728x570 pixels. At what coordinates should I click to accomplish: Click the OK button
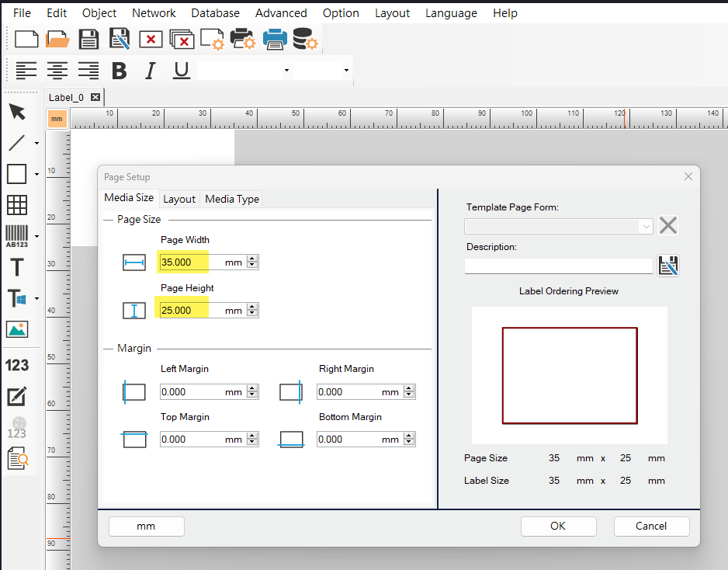[x=558, y=526]
